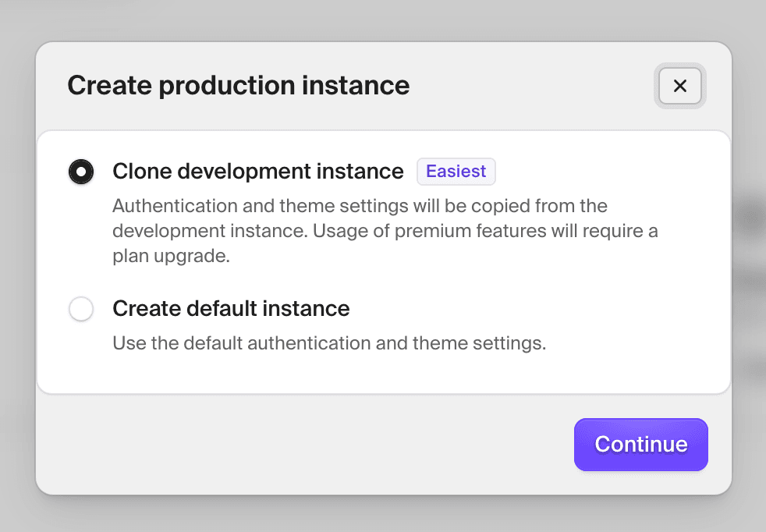766x532 pixels.
Task: Select the Clone development instance radio button
Action: [x=81, y=172]
